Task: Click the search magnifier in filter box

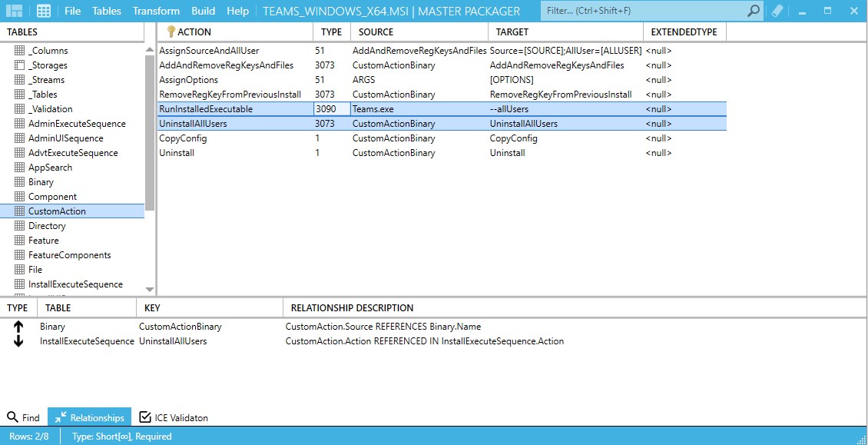Action: (x=754, y=11)
